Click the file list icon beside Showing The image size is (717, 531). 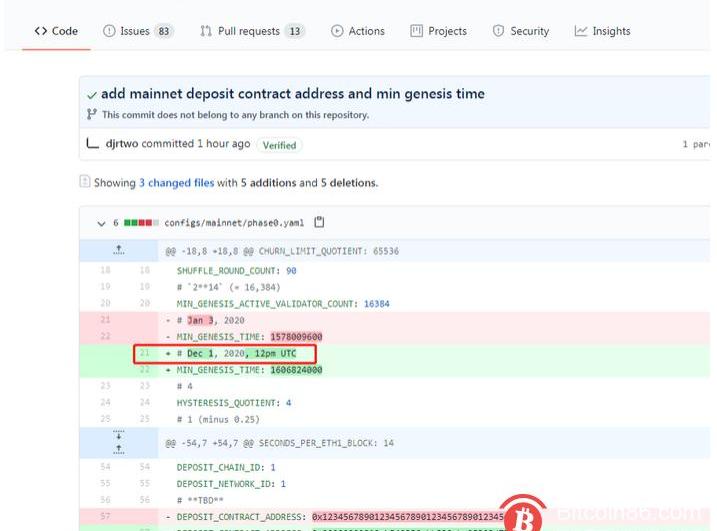click(x=85, y=182)
